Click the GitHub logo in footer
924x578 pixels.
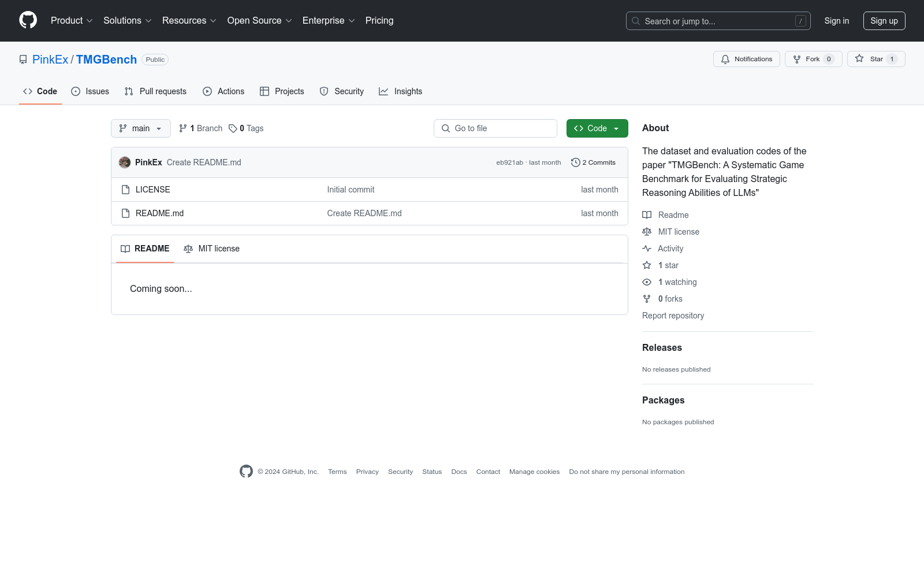[246, 472]
